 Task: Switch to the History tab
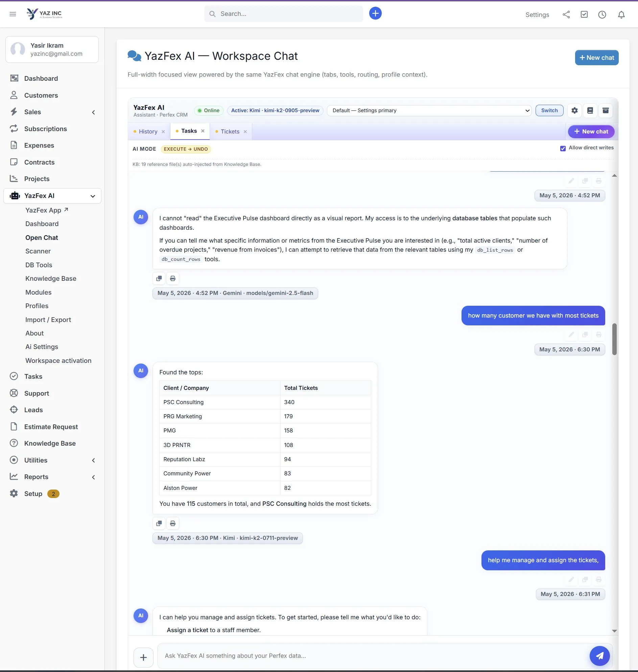coord(148,131)
